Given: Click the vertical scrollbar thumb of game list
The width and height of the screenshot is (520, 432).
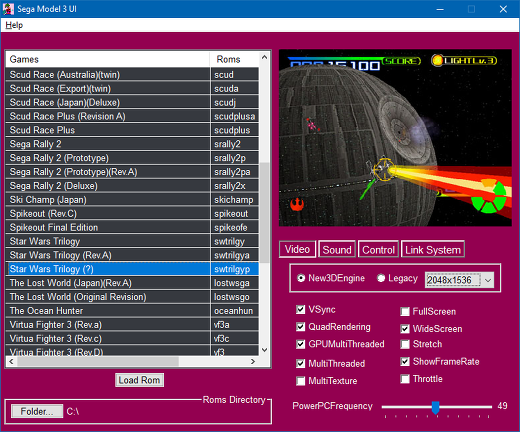Looking at the screenshot, I should 264,213.
